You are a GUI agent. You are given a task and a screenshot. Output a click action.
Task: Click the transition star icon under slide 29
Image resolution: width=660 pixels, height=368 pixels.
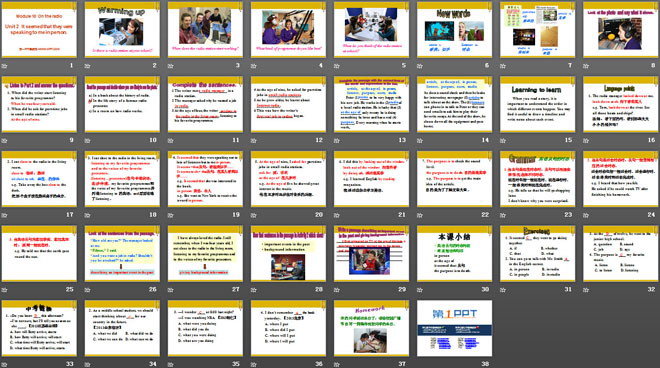pyautogui.click(x=337, y=290)
